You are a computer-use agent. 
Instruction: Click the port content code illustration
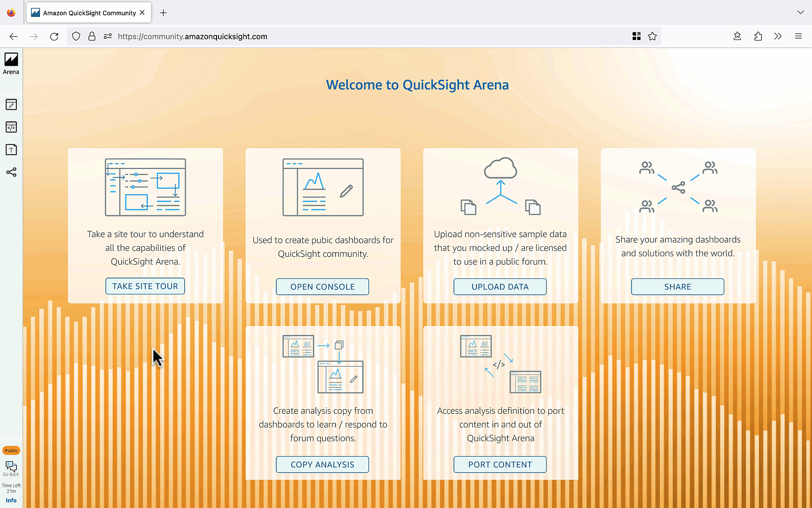coord(500,364)
